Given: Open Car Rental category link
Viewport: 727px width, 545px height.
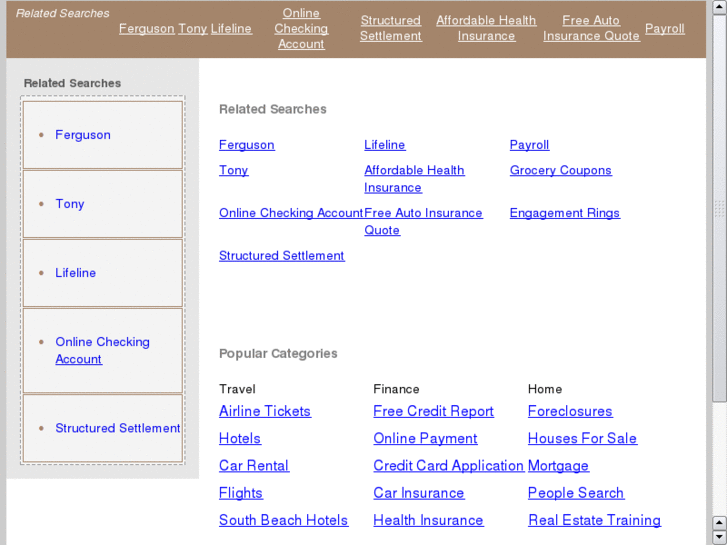Looking at the screenshot, I should coord(254,466).
